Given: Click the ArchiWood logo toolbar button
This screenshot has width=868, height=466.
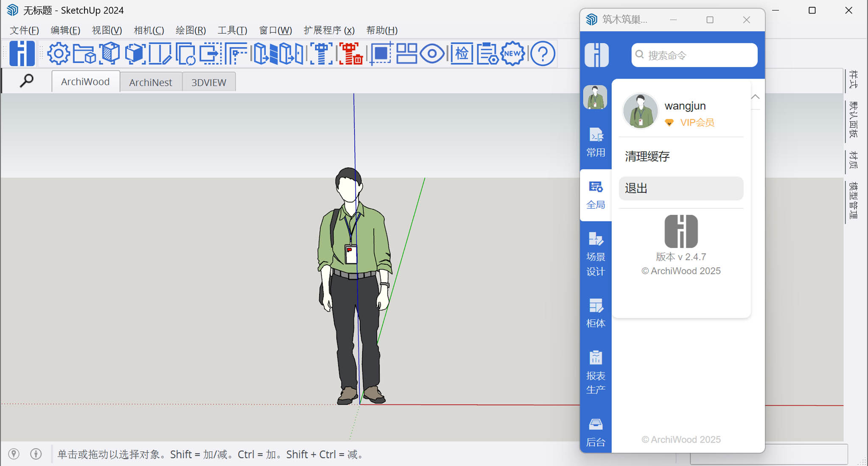Looking at the screenshot, I should click(x=22, y=53).
